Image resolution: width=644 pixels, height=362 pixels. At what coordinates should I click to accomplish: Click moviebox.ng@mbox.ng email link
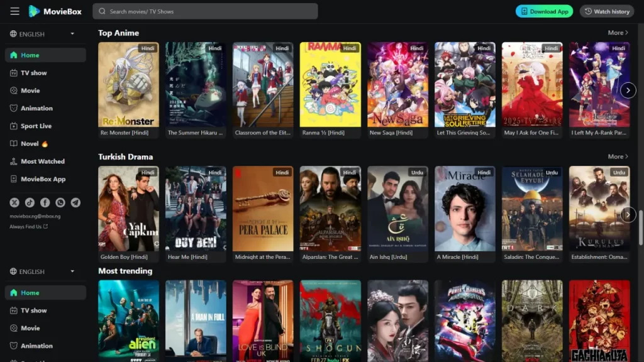35,216
